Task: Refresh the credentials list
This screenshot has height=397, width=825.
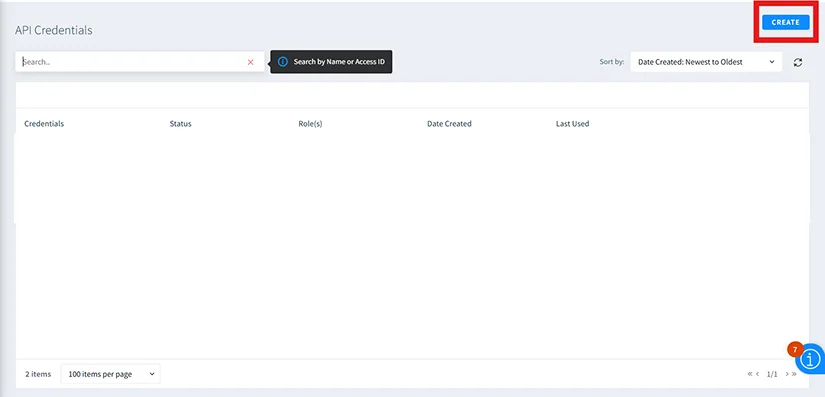Action: [x=798, y=62]
